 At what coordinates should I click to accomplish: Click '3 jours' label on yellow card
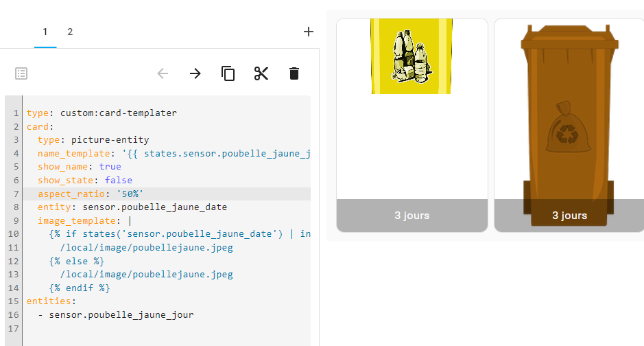click(x=412, y=216)
